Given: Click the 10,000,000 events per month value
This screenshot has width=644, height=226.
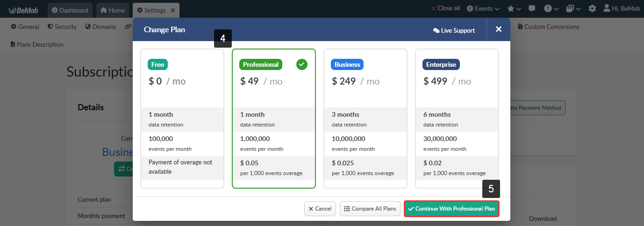Looking at the screenshot, I should pyautogui.click(x=349, y=139).
